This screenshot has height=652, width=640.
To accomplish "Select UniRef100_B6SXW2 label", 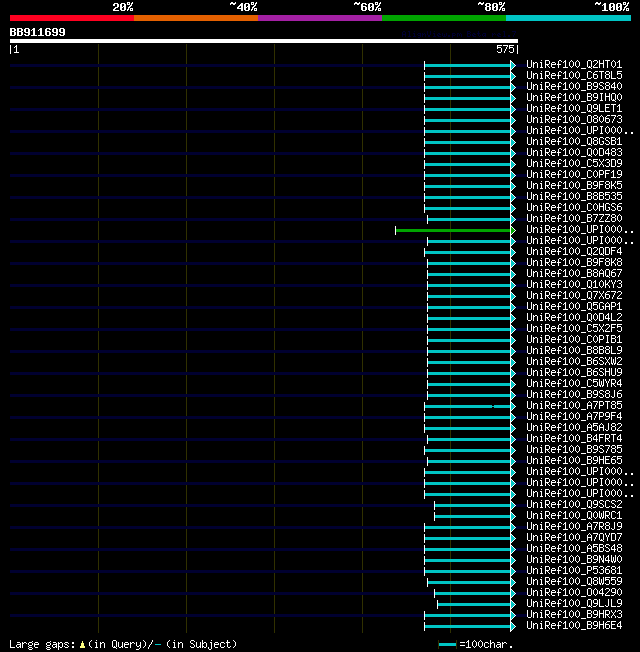I will [574, 361].
